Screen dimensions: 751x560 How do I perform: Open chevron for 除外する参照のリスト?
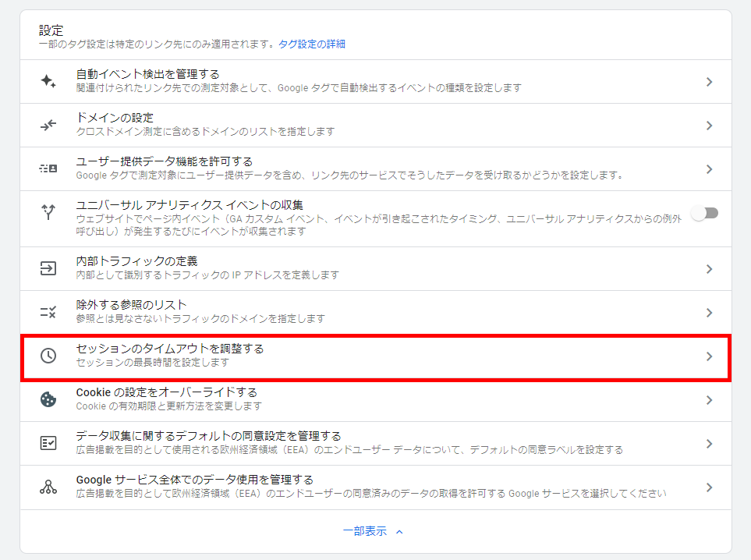(710, 313)
